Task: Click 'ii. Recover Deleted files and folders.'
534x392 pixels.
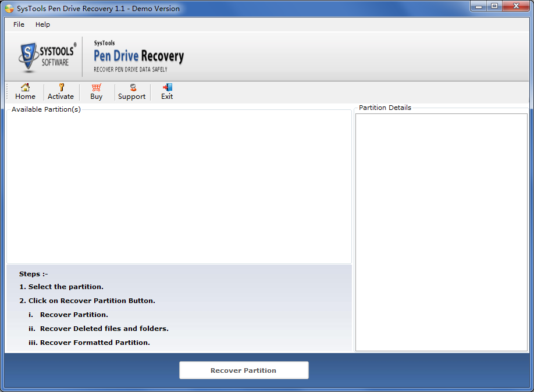Action: click(x=98, y=329)
